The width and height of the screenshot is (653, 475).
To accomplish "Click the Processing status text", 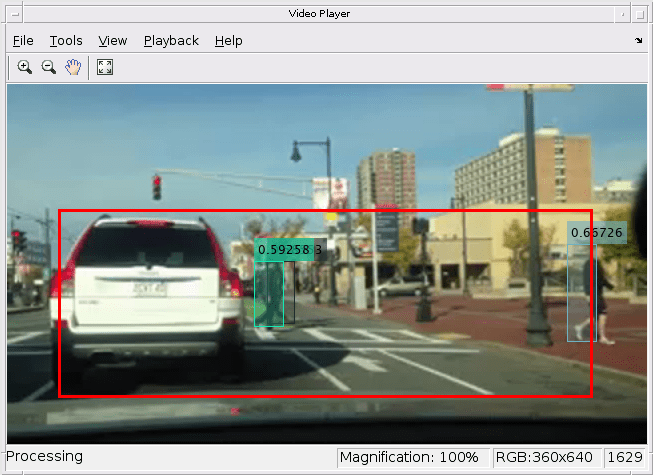I will pyautogui.click(x=45, y=456).
